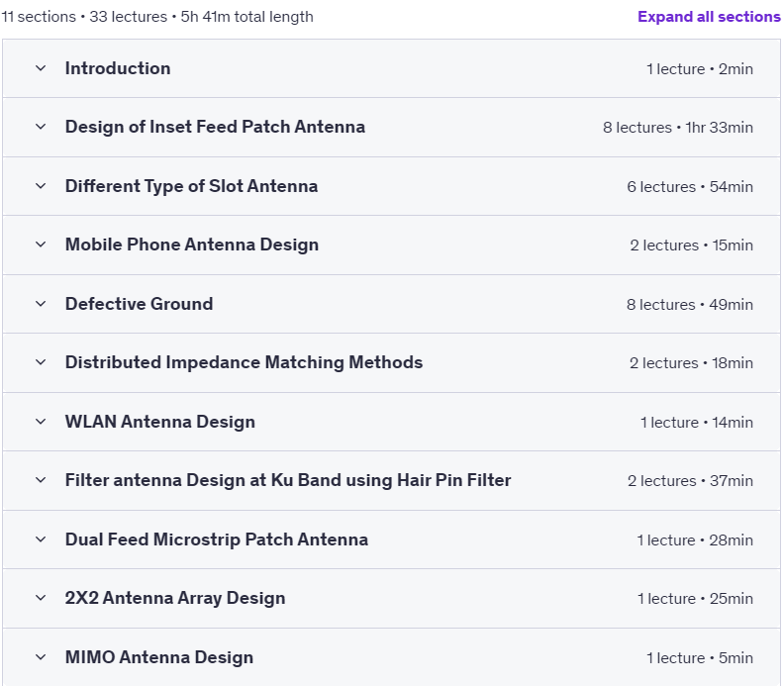Click the Expand all sections link
This screenshot has height=686, width=784.
click(709, 17)
